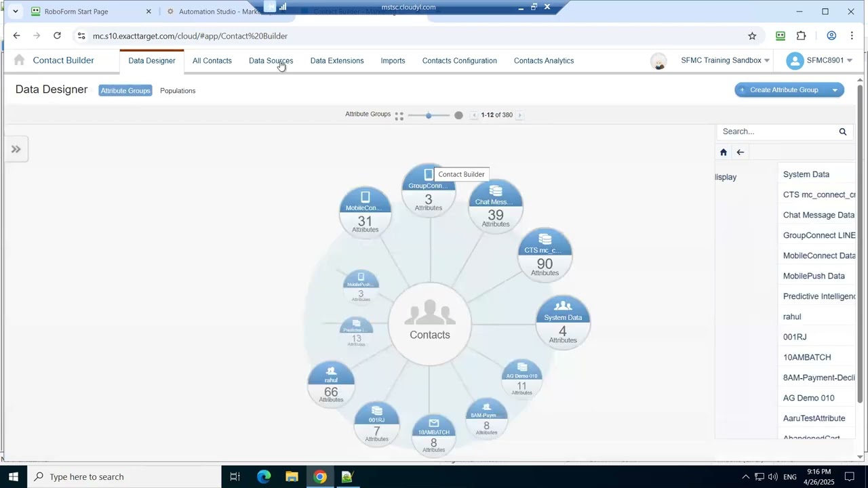Expand the left panel with double chevron
This screenshot has width=868, height=488.
16,149
